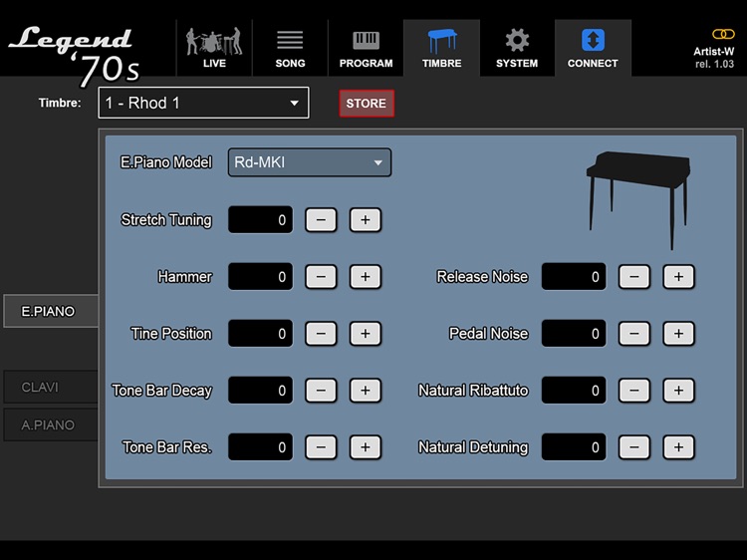Open the PROGRAM keyboard icon
The height and width of the screenshot is (560, 747).
tap(366, 41)
